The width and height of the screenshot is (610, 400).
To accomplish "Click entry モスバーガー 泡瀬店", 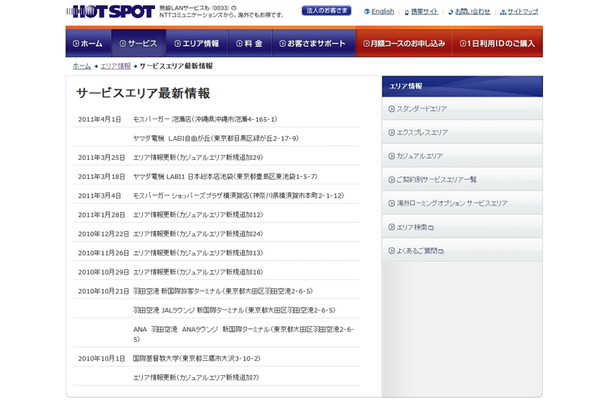I will click(x=205, y=119).
